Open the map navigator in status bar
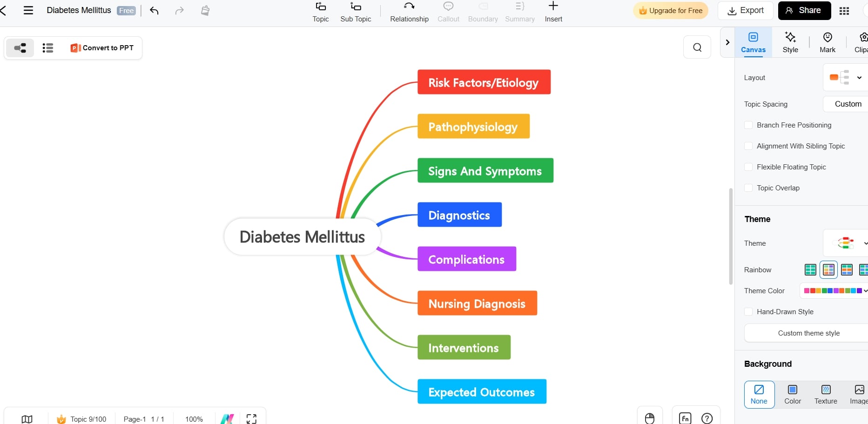Viewport: 868px width, 424px height. [x=27, y=418]
